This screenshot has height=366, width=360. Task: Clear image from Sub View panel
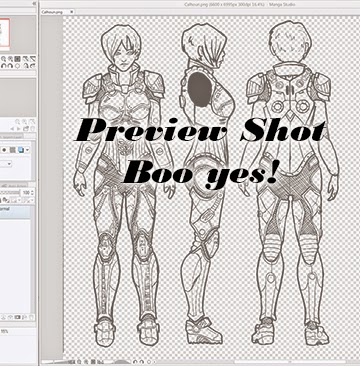coord(32,129)
